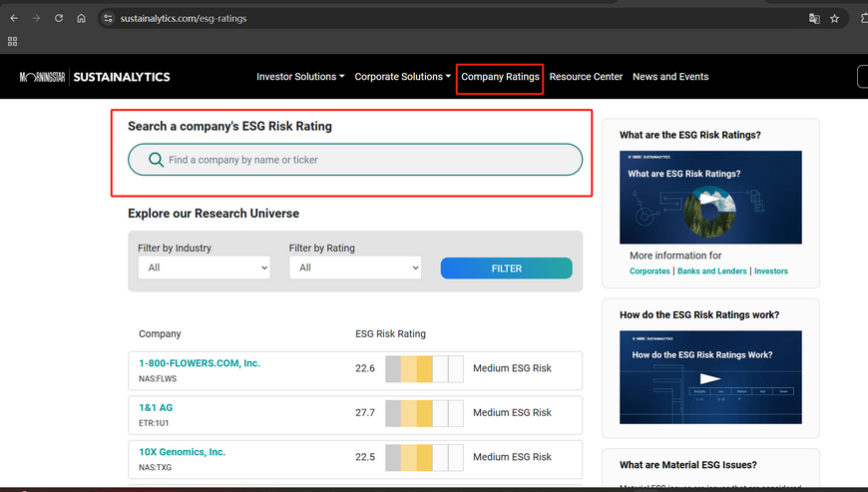Expand Corporate Solutions menu
This screenshot has height=492, width=868.
tap(402, 77)
